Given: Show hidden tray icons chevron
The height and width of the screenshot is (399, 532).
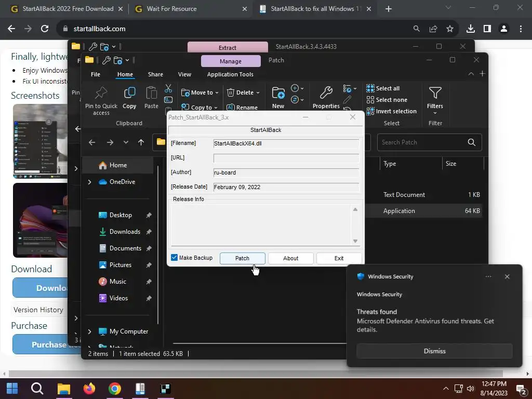Looking at the screenshot, I should (x=446, y=389).
